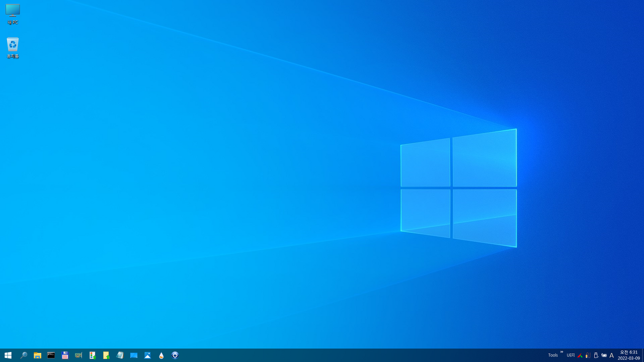Open the clock showing 오전 6:31
Screen dimensions: 644x362
(x=629, y=355)
